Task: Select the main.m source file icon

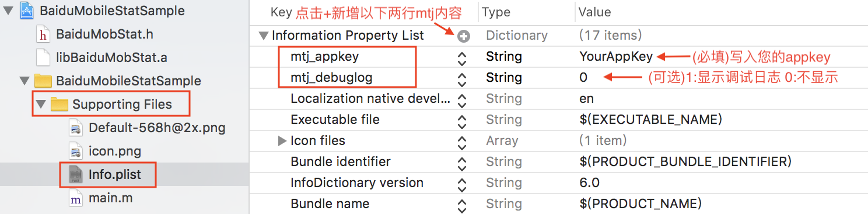Action: click(76, 198)
